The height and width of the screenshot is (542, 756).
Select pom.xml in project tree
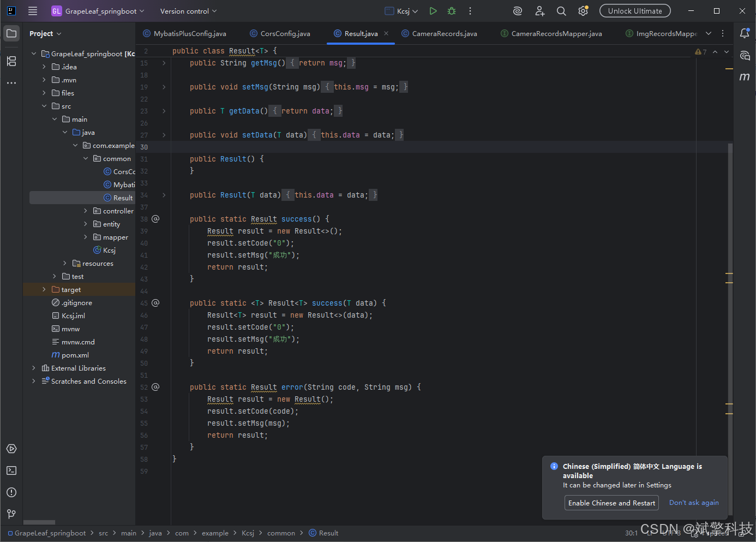[x=70, y=355]
